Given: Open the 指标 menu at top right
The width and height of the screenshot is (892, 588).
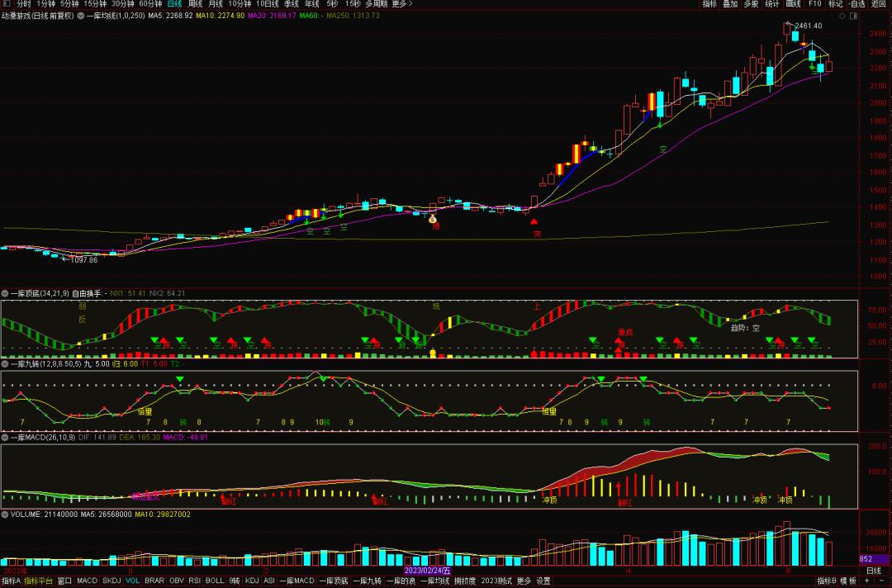Looking at the screenshot, I should tap(710, 3).
